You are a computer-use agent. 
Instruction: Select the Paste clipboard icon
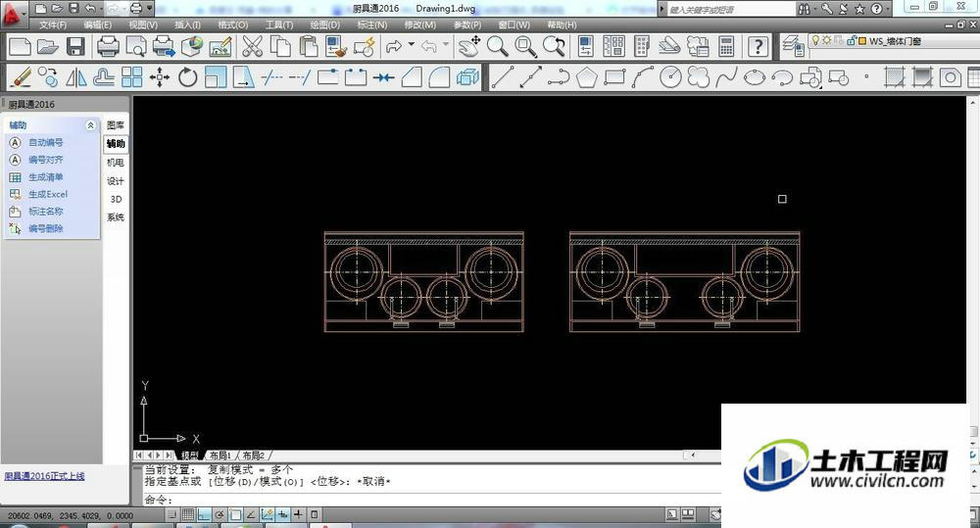click(x=308, y=47)
